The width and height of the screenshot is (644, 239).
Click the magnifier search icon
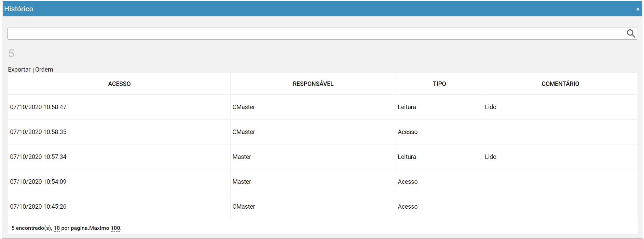pyautogui.click(x=631, y=33)
